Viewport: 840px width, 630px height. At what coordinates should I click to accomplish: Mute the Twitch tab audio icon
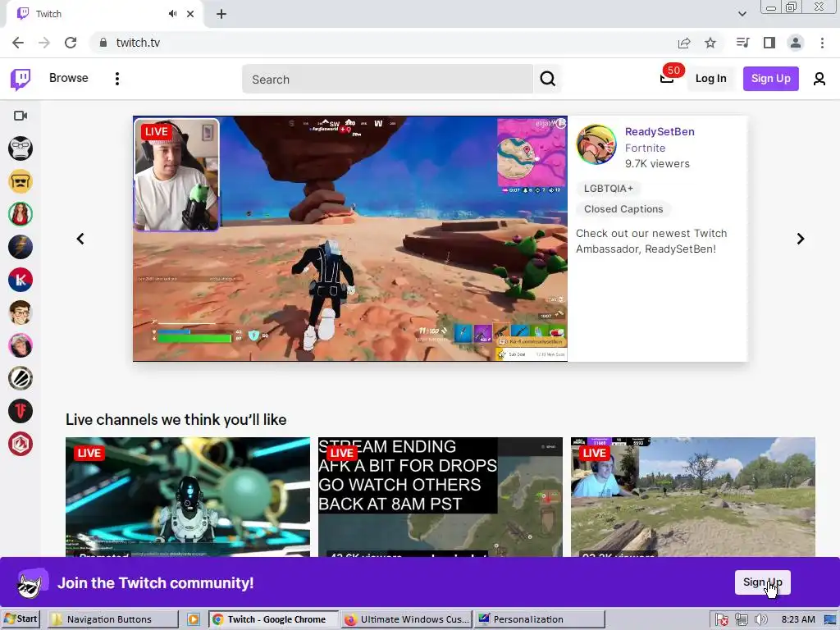[x=172, y=14]
